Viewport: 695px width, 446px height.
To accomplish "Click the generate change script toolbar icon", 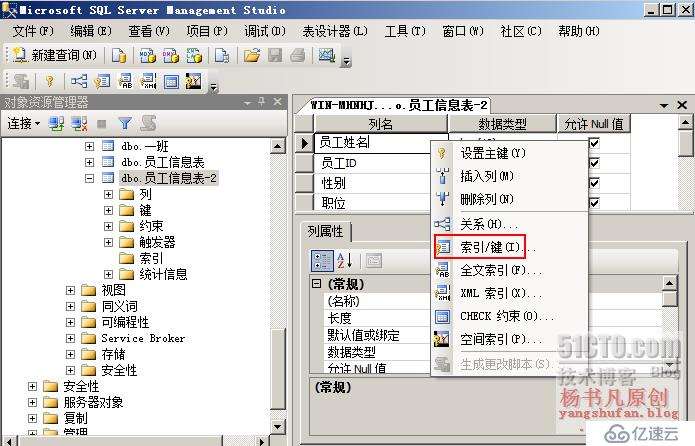I will 20,81.
